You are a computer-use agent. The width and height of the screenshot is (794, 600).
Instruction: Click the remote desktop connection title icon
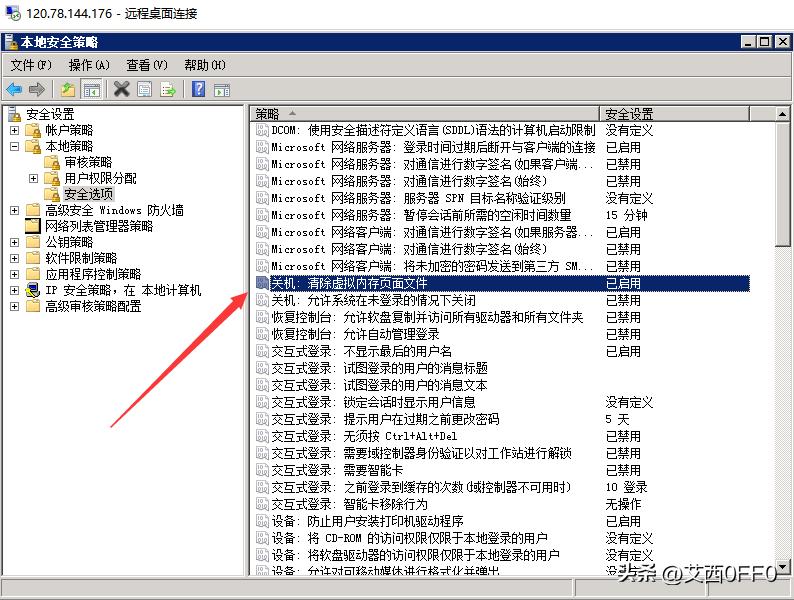coord(14,13)
